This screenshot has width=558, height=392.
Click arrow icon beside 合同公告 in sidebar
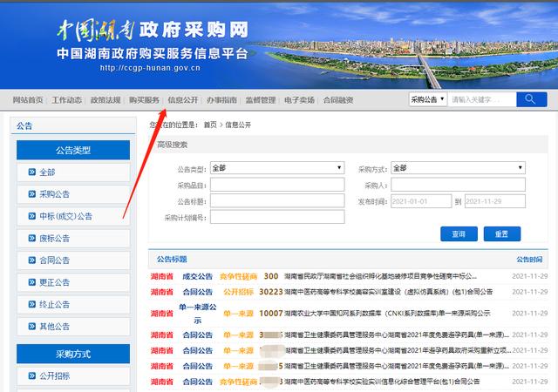pos(32,260)
